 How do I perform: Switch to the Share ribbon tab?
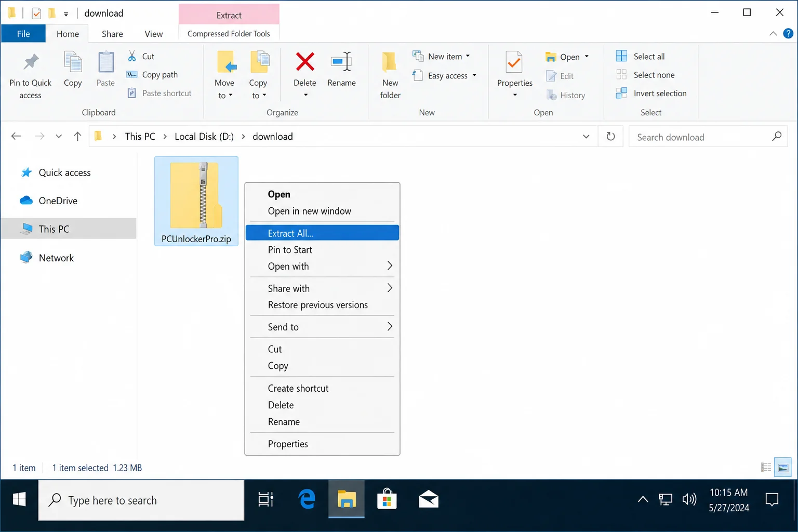112,34
